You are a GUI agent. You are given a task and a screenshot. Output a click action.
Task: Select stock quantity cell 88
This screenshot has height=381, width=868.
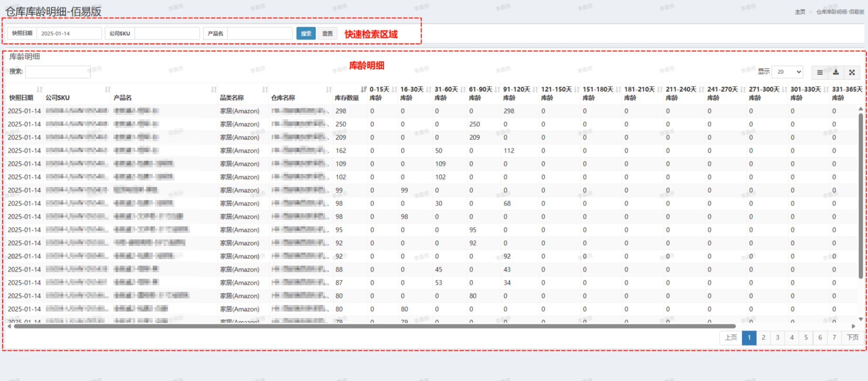click(x=339, y=269)
